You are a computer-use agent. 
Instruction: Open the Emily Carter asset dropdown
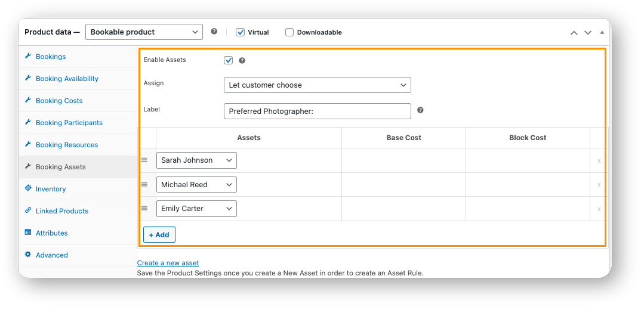point(196,209)
